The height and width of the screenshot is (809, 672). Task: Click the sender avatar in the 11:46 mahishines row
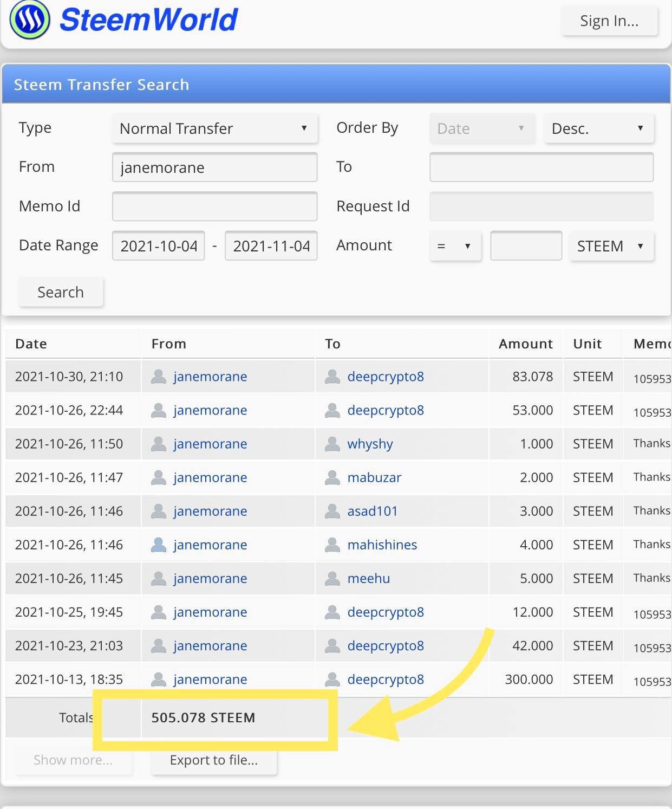click(x=158, y=545)
